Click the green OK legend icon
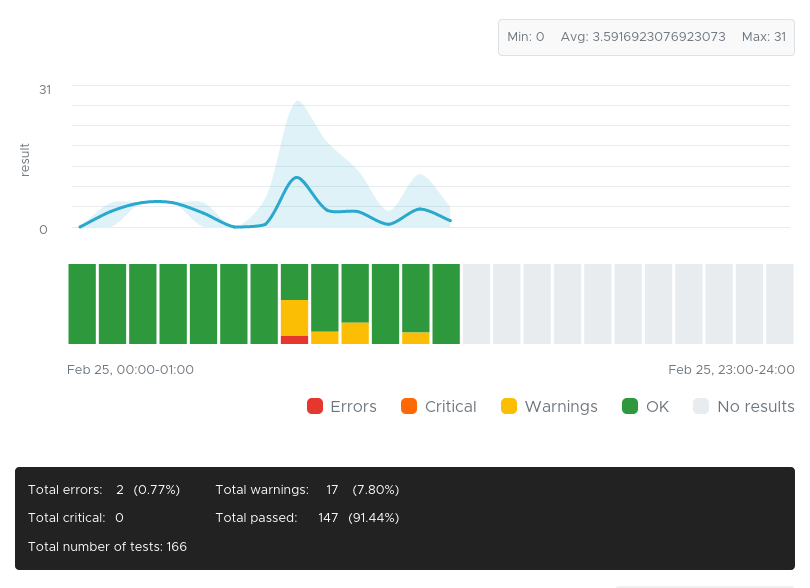Viewport: 810px width, 588px height. tap(630, 406)
